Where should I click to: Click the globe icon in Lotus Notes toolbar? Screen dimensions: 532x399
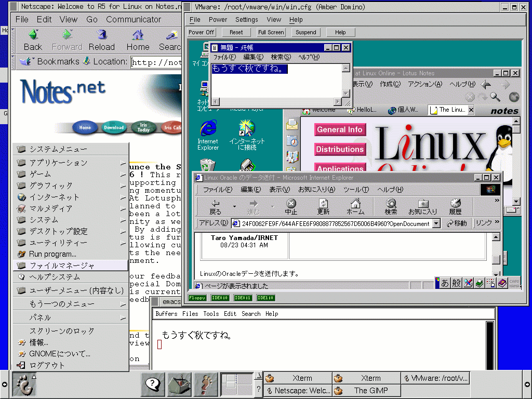514,97
